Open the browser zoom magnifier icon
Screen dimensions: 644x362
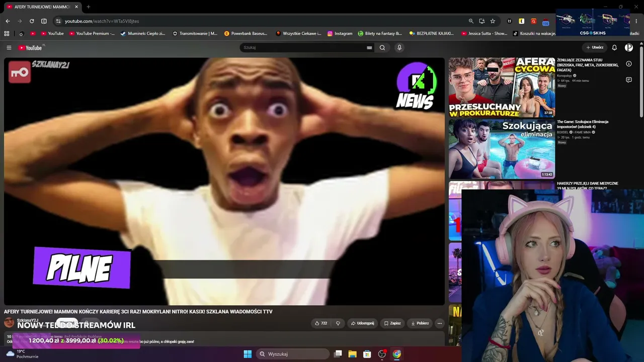[471, 21]
